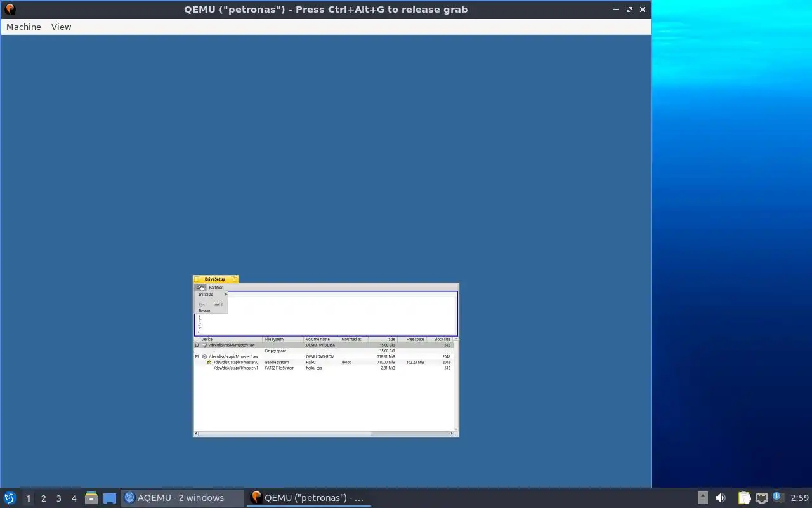812x508 pixels.
Task: Click the /boot mount point cell
Action: 346,362
